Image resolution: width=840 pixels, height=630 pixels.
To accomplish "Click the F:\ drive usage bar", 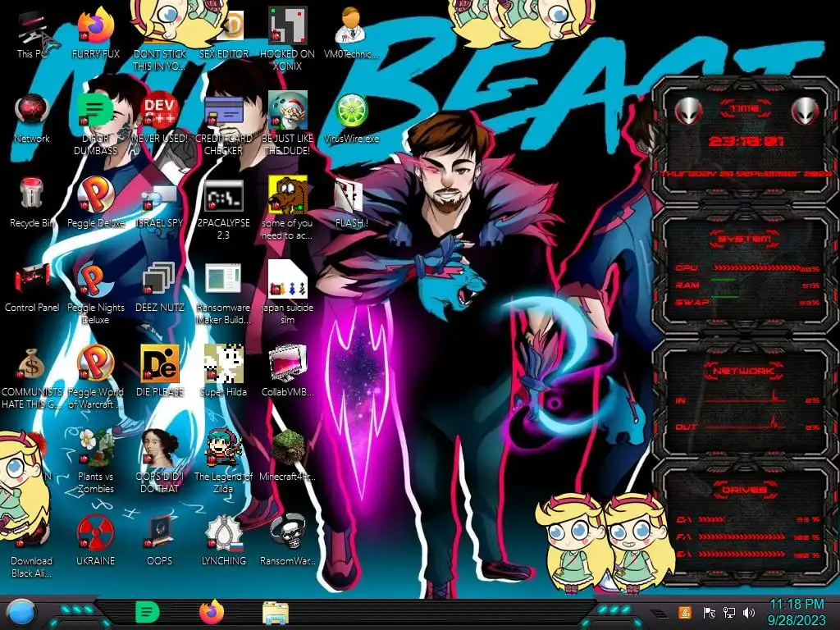I will click(743, 536).
